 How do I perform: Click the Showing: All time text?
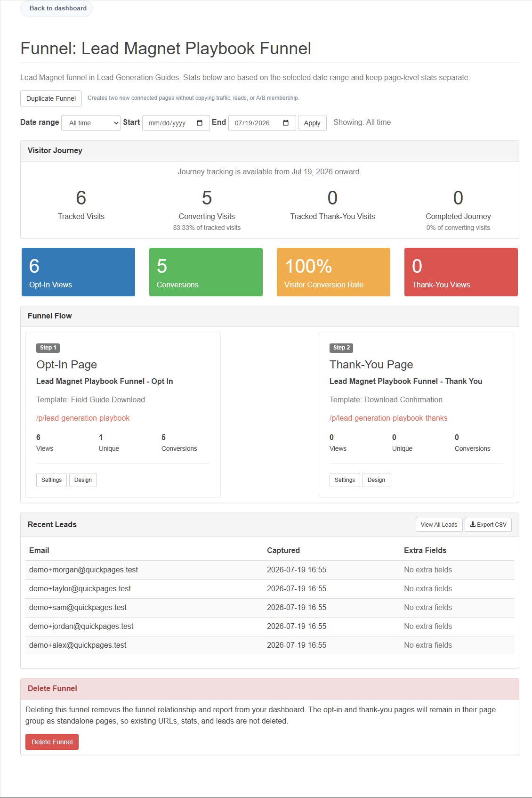tap(362, 122)
